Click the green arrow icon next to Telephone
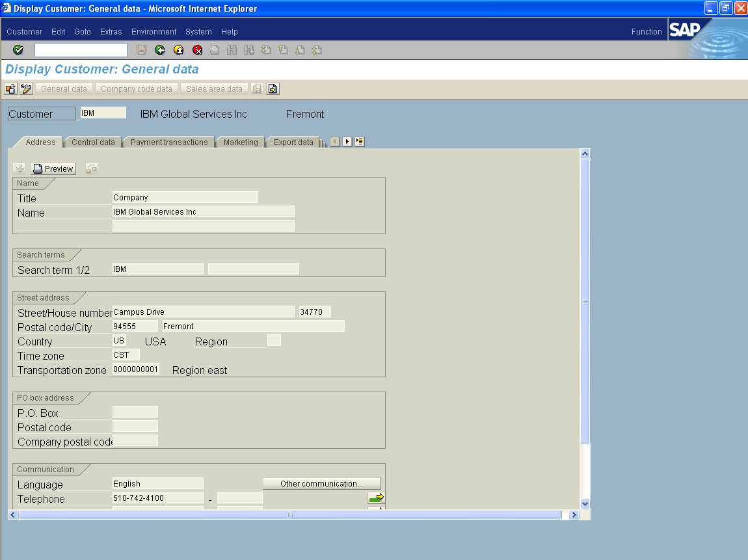 [x=377, y=498]
